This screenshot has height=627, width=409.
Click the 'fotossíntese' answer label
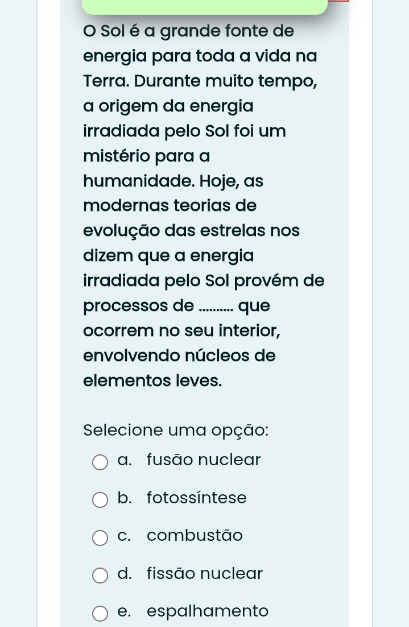[196, 497]
